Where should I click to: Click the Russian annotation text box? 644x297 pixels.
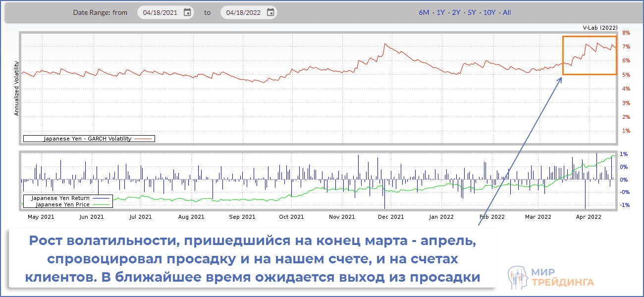pos(253,258)
